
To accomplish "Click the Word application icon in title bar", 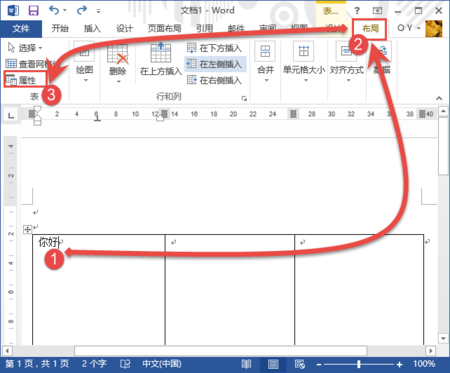I will pyautogui.click(x=13, y=11).
